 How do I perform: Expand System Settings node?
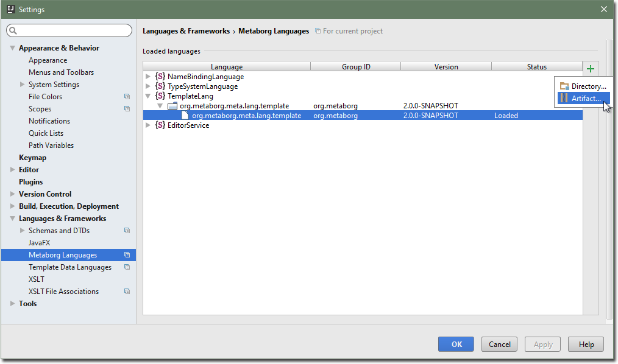click(22, 84)
